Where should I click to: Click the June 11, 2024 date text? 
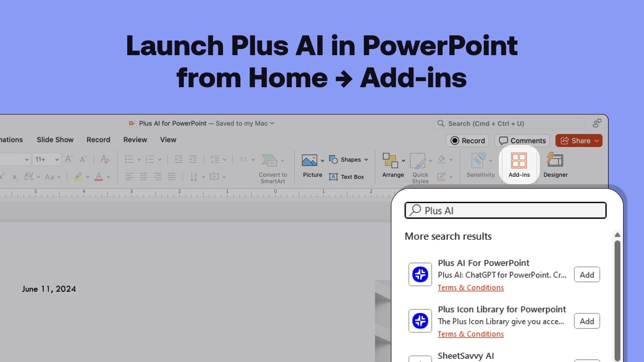pos(49,289)
